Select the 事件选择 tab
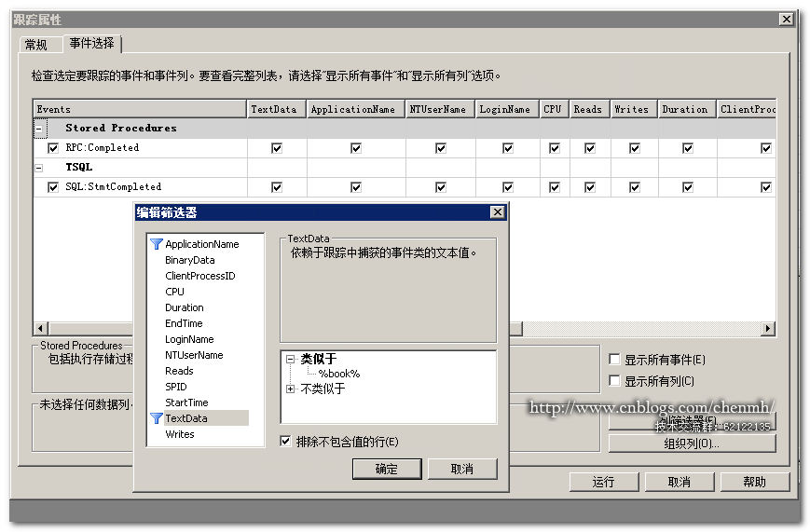The image size is (810, 532). 92,44
